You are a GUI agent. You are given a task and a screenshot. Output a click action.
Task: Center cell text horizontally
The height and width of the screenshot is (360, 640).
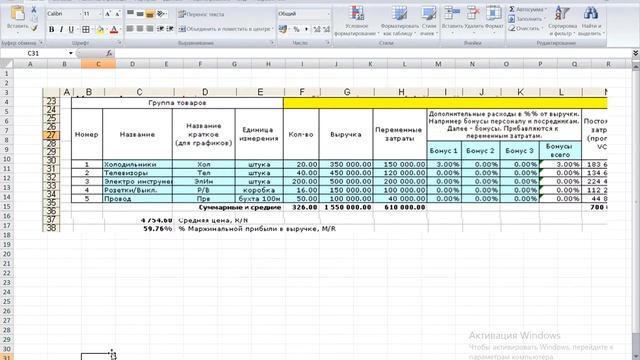(140, 29)
